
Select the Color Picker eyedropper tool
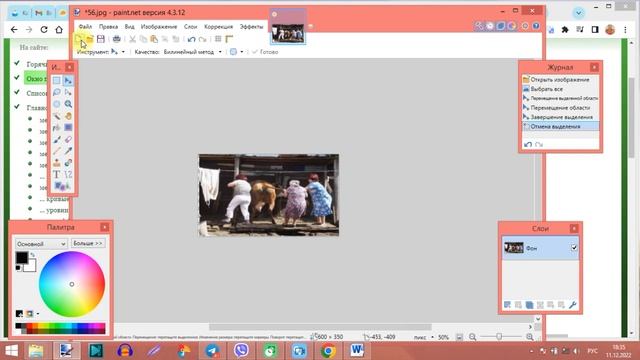point(68,151)
